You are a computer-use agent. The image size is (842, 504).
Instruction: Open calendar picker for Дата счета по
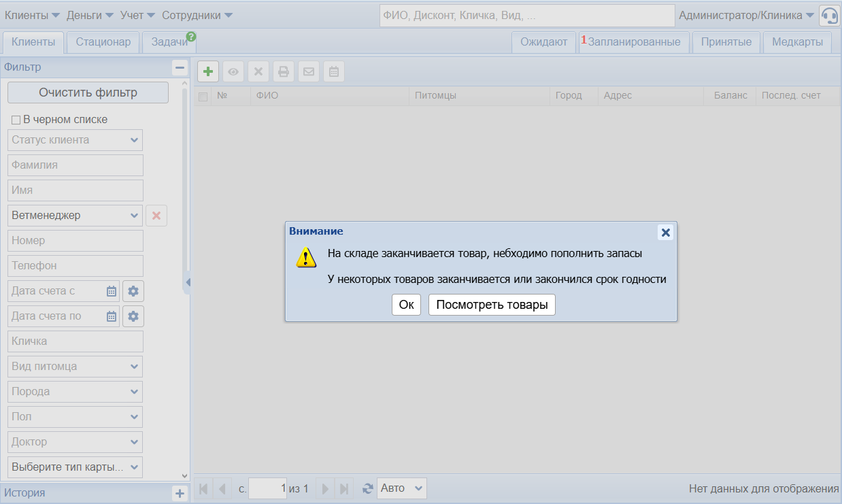(x=112, y=316)
